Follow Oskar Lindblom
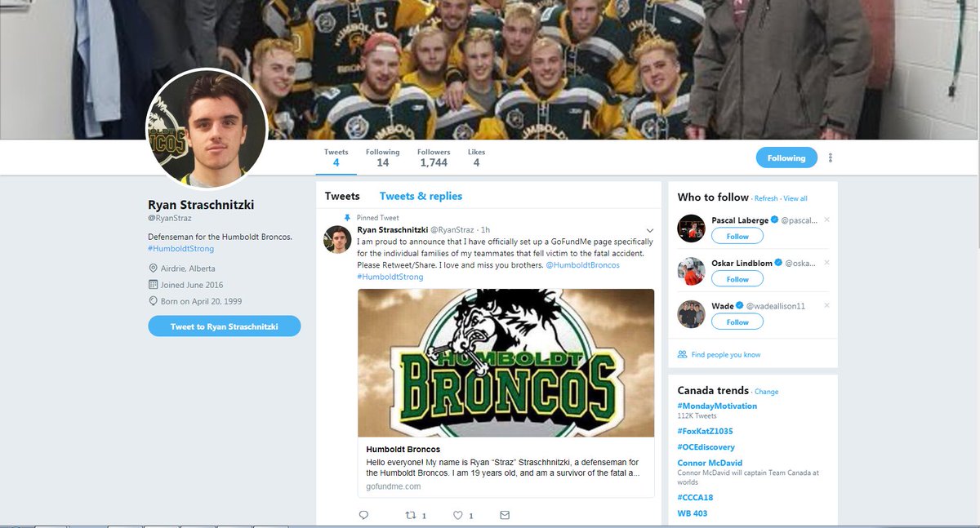 737,279
